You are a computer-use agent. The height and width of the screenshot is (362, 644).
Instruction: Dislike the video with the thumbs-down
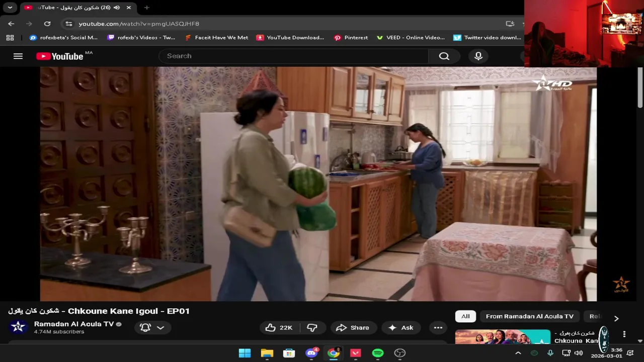pos(312,327)
